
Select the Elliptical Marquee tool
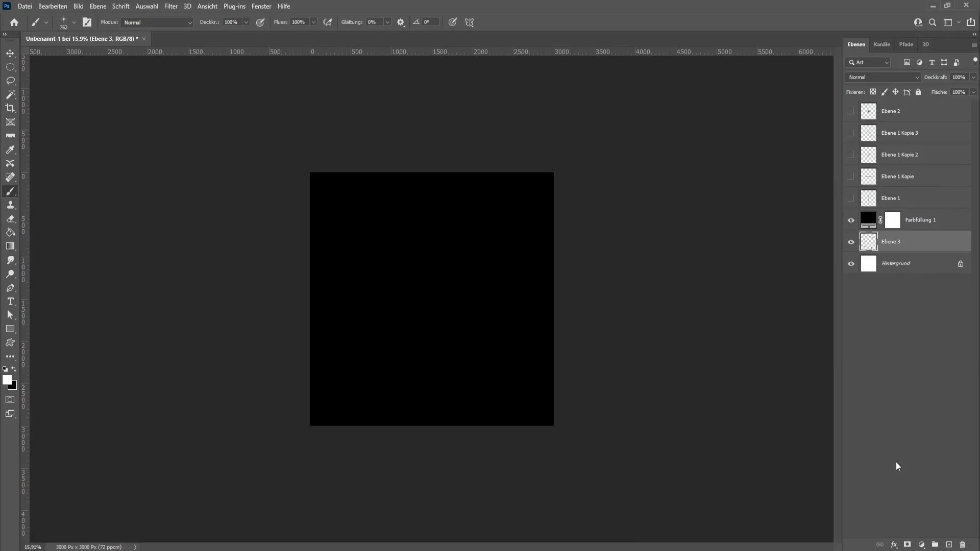(x=10, y=67)
